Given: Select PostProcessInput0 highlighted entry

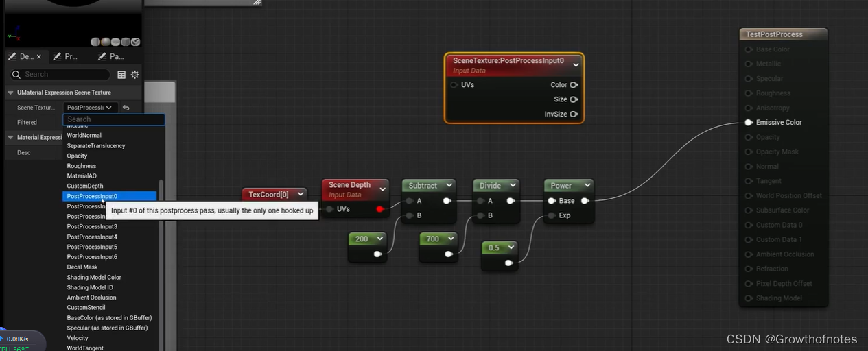Looking at the screenshot, I should coord(110,196).
